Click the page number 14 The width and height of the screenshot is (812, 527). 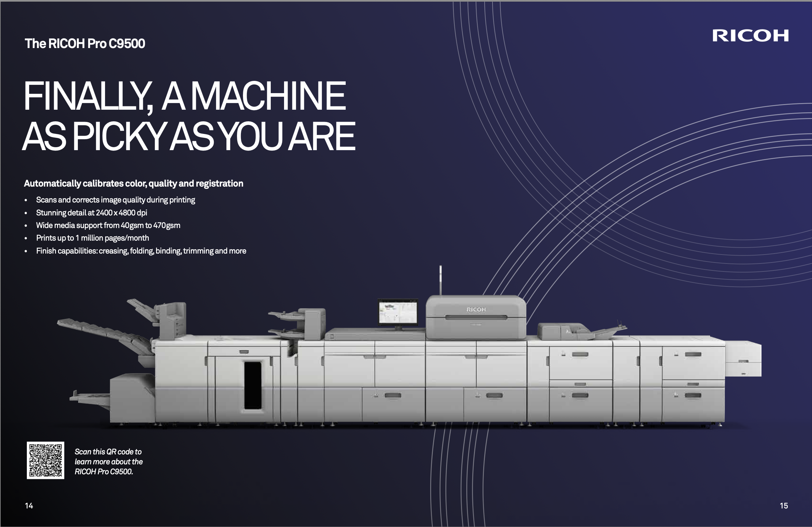(29, 505)
